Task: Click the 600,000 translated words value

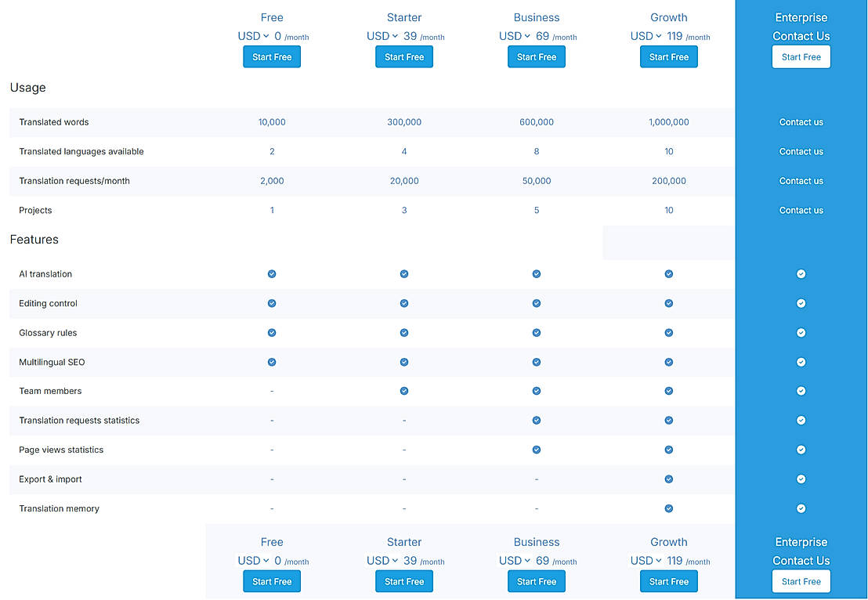Action: pyautogui.click(x=537, y=122)
